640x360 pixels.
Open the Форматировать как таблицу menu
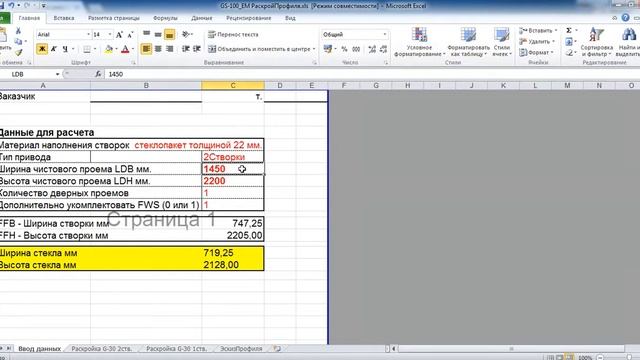click(x=468, y=42)
